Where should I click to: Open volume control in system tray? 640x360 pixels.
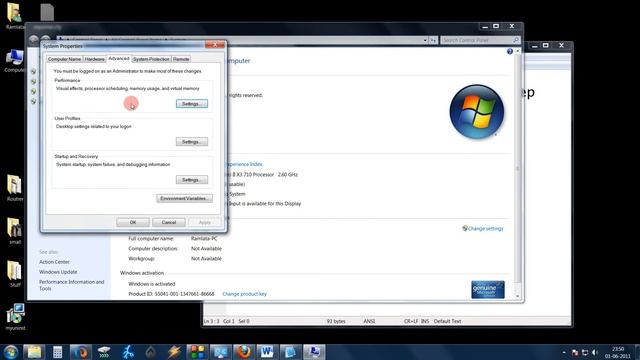595,353
